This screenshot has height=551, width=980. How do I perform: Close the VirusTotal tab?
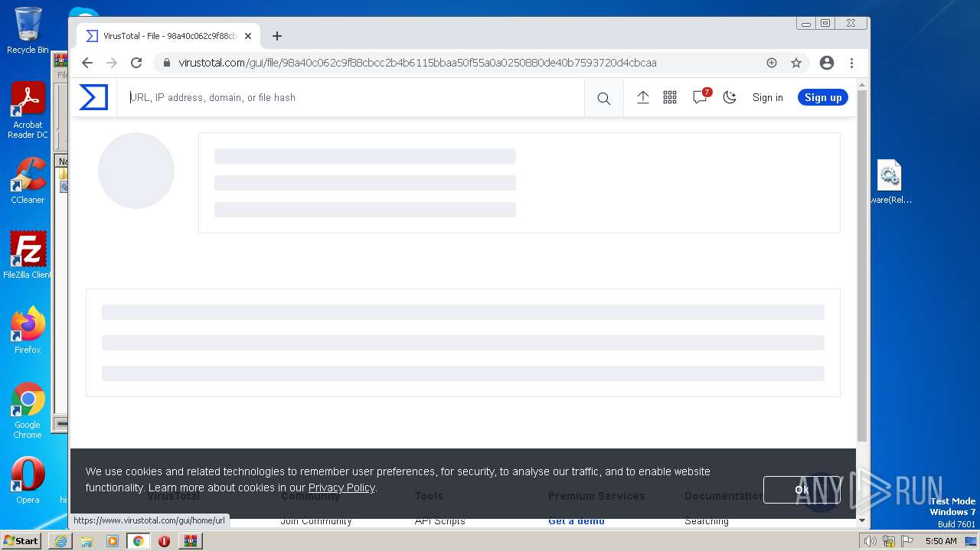pyautogui.click(x=247, y=36)
